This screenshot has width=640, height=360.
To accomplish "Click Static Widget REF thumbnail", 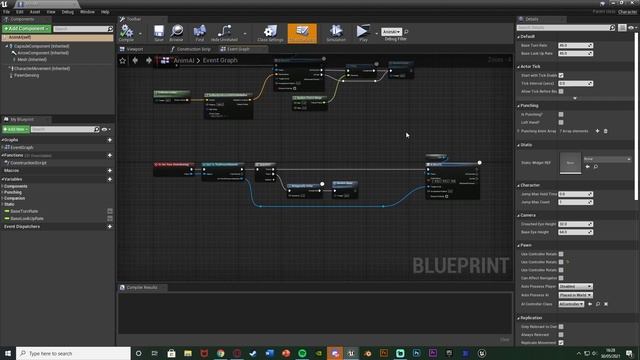I will click(x=570, y=163).
